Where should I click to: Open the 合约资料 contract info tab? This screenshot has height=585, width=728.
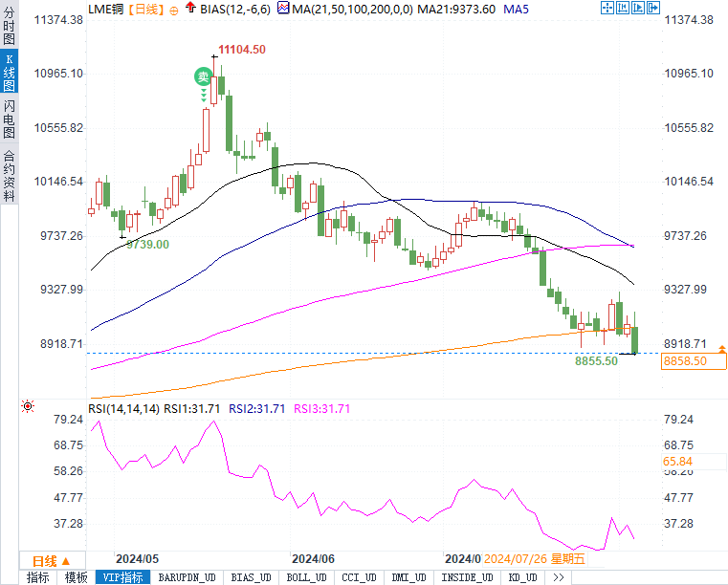click(9, 175)
